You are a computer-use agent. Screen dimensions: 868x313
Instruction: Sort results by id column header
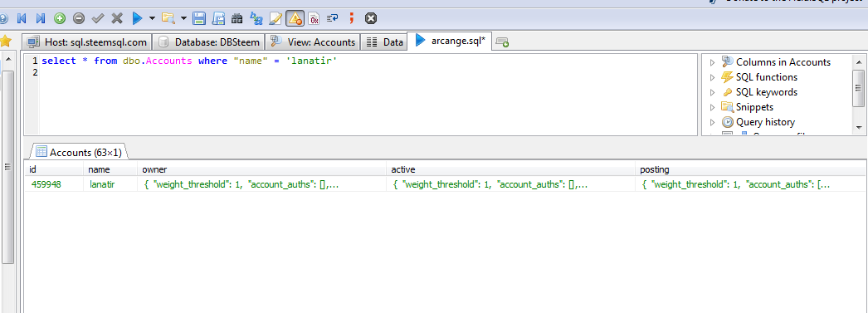pyautogui.click(x=54, y=169)
